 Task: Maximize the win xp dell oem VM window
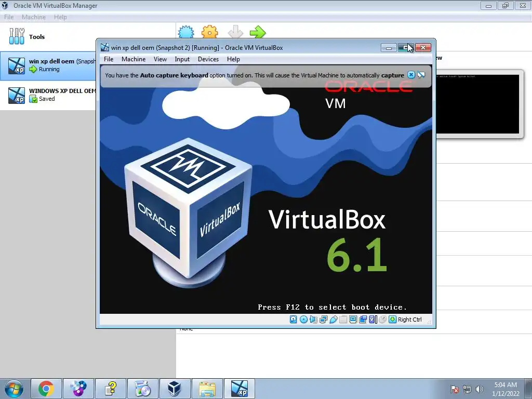[406, 48]
